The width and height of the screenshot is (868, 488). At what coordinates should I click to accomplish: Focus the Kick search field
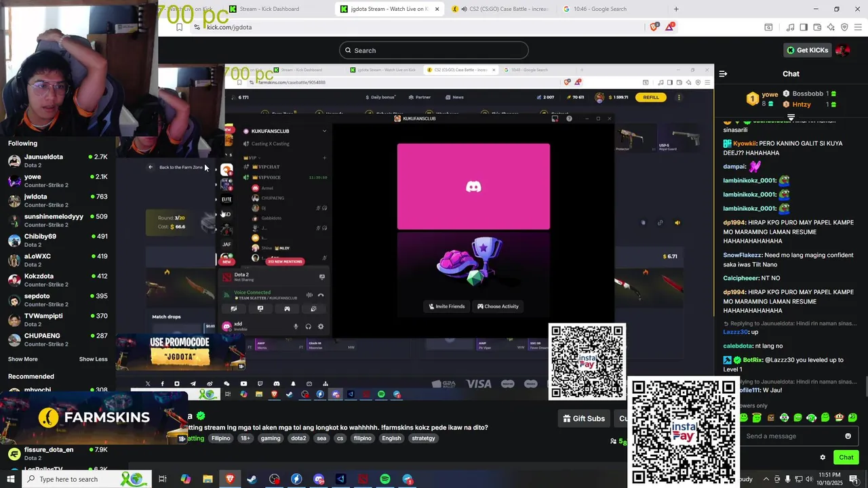434,50
